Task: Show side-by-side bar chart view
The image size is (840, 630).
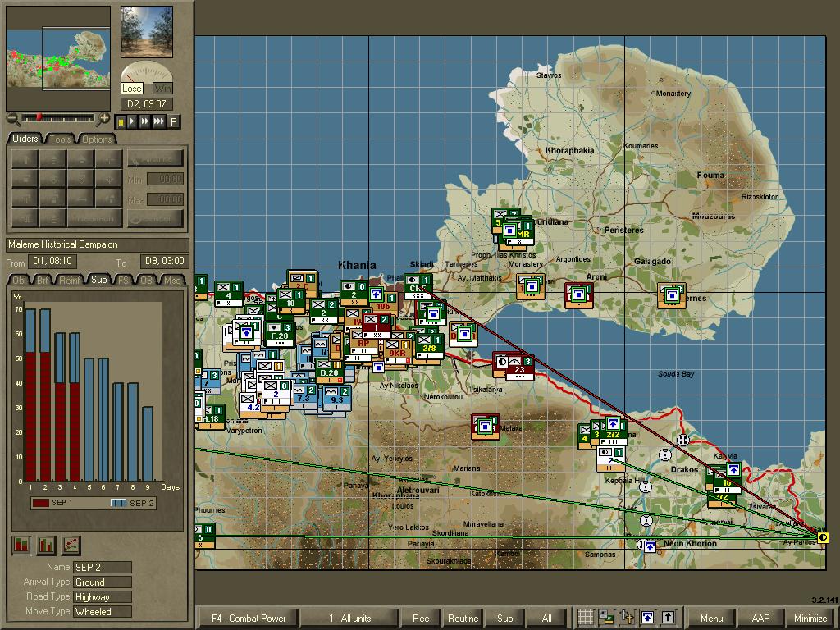Action: click(46, 546)
